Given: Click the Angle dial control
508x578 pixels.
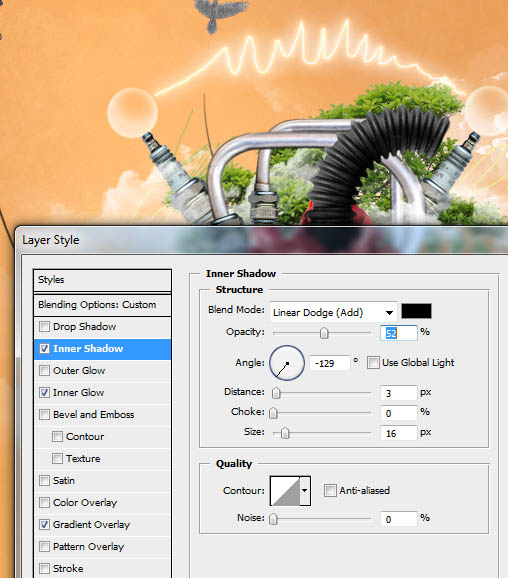Looking at the screenshot, I should (x=287, y=363).
